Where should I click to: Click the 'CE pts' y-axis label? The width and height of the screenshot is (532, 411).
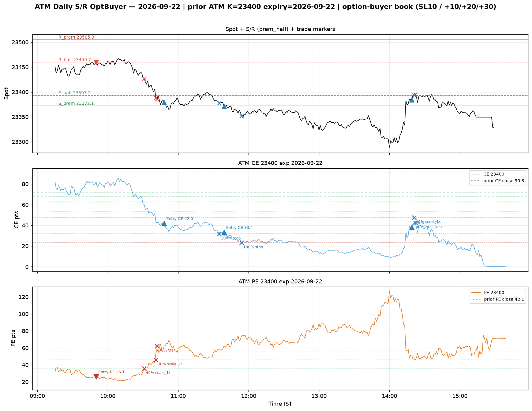click(x=17, y=220)
